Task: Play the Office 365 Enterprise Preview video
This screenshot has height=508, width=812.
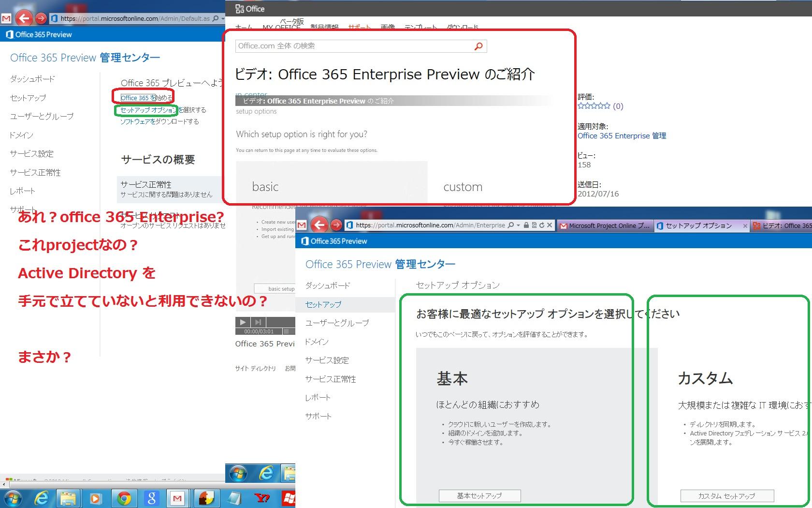Action: tap(243, 322)
